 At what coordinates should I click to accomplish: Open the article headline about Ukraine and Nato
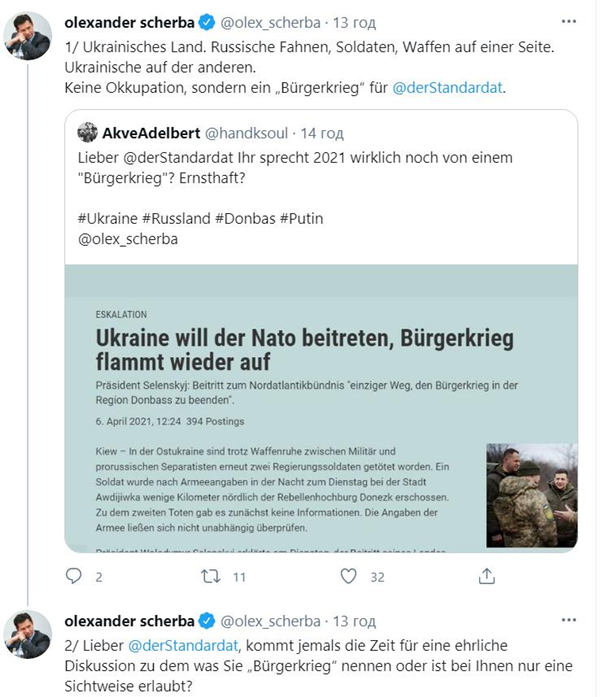click(x=304, y=348)
